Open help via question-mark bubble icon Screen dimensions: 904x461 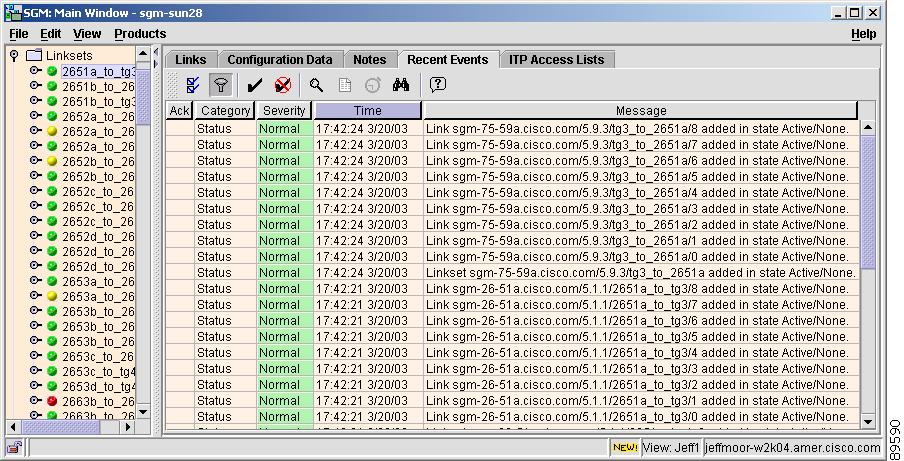coord(438,85)
